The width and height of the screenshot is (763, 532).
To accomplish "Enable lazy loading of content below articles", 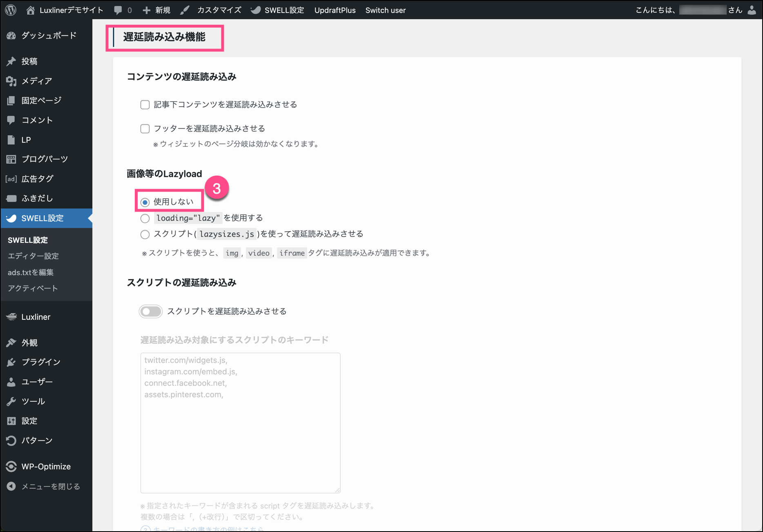I will [x=145, y=105].
